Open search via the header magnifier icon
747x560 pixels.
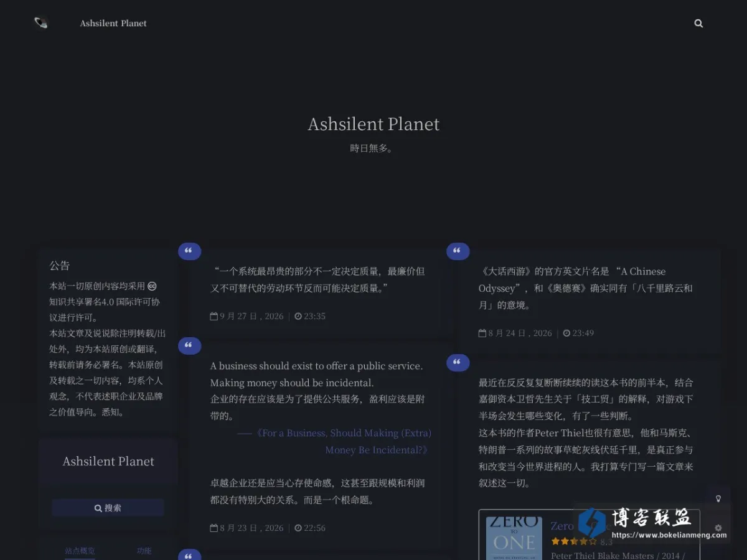(x=698, y=23)
